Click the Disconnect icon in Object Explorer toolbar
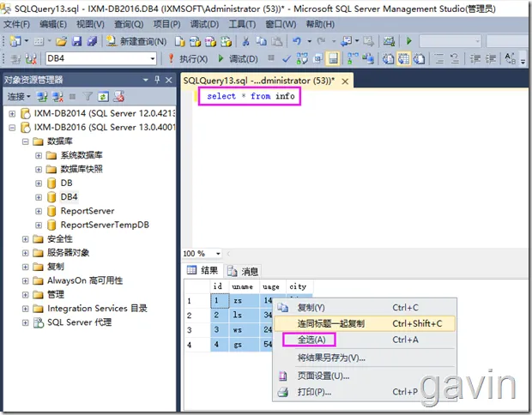Viewport: 532px width, 415px height. point(57,97)
